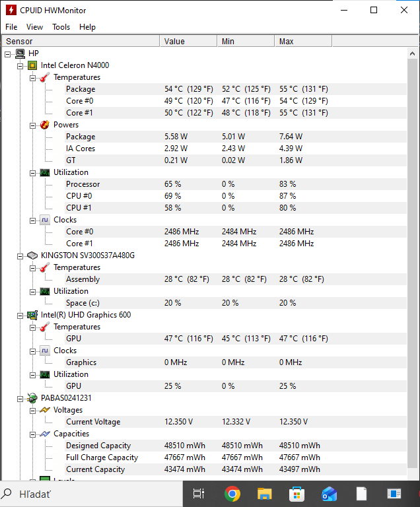The image size is (420, 507).
Task: Collapse the Intel Celeron N4000 node
Action: coord(20,65)
